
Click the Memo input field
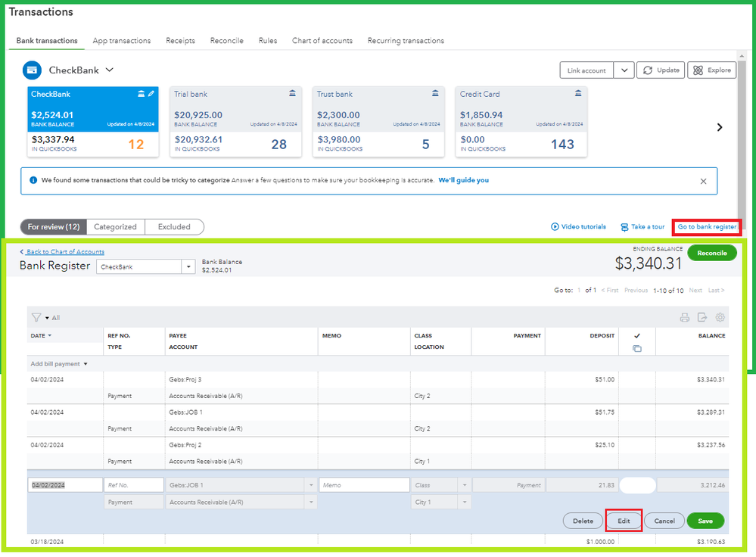click(x=364, y=485)
